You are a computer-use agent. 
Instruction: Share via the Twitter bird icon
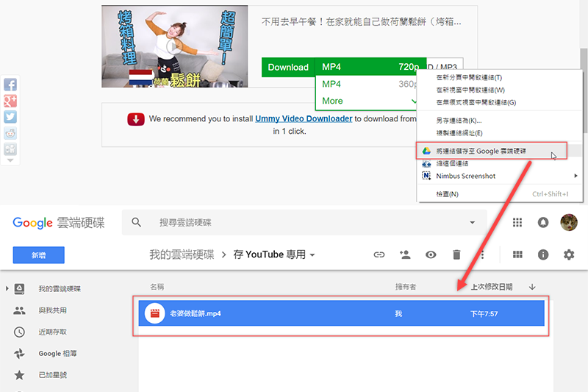[x=10, y=117]
